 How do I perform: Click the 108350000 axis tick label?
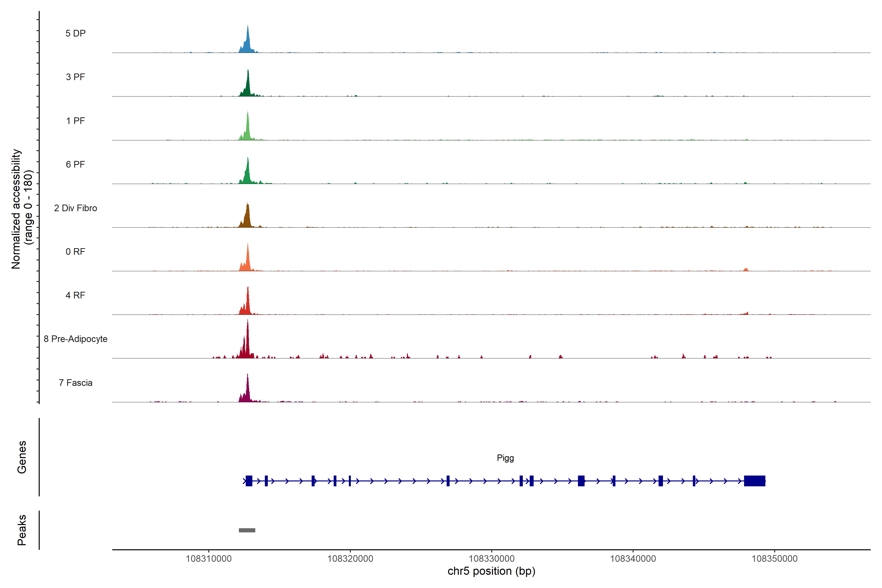pyautogui.click(x=774, y=558)
